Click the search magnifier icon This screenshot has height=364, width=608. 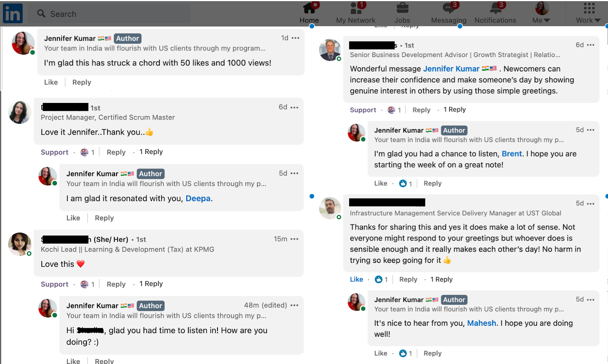pos(41,14)
